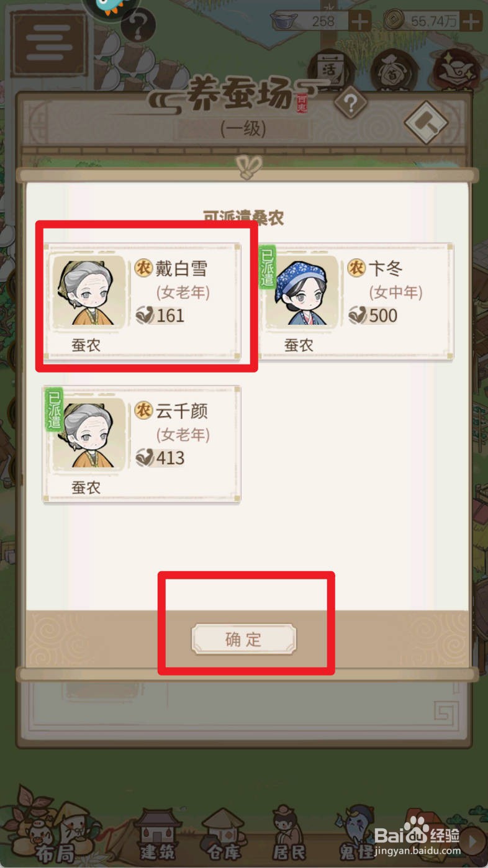Add copper coins with the plus button

472,22
